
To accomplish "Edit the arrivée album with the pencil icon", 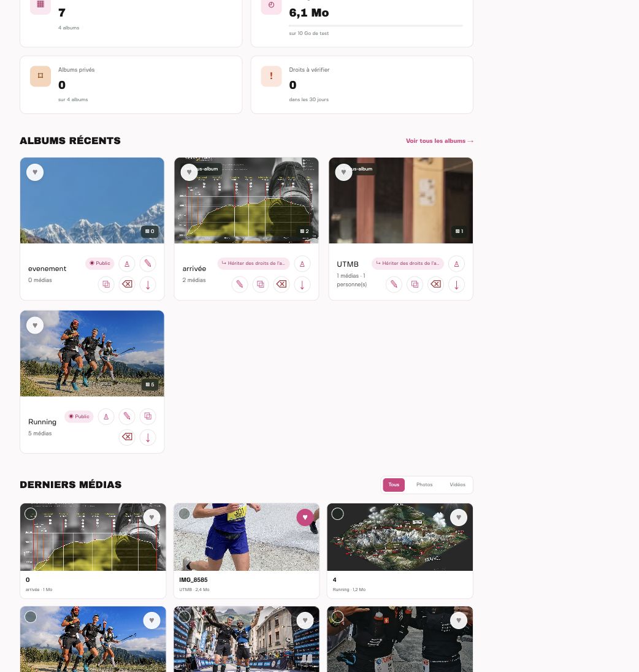I will (x=240, y=284).
